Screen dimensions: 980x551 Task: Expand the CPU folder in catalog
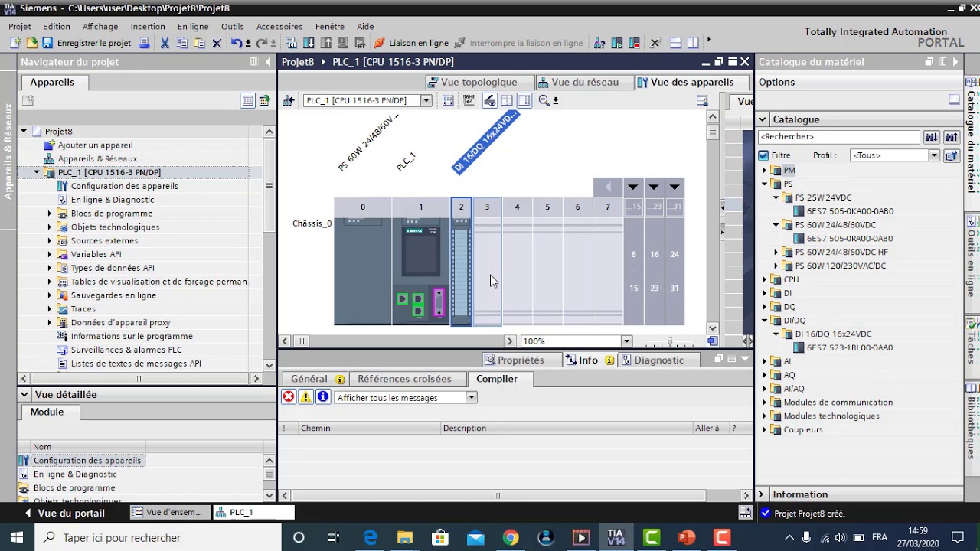(x=764, y=279)
